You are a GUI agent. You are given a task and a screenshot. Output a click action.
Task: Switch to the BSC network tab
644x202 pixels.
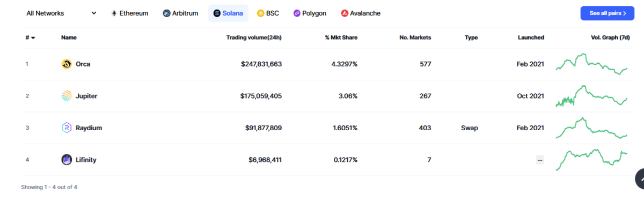pyautogui.click(x=268, y=13)
